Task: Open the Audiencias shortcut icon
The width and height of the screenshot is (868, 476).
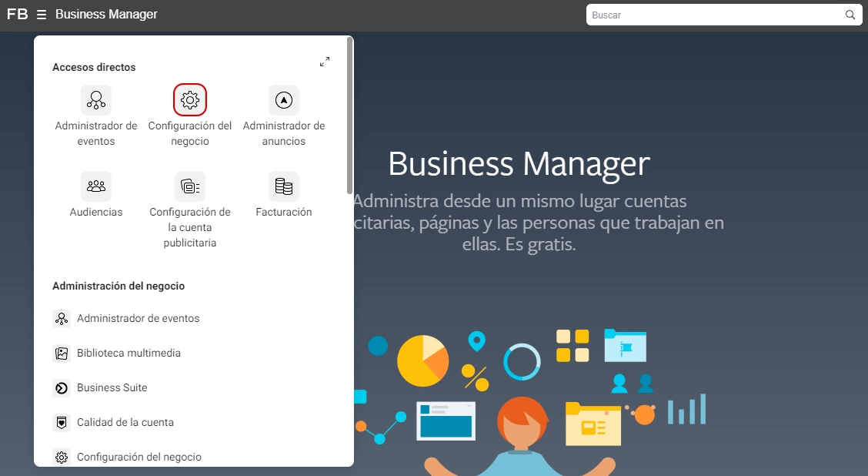Action: pyautogui.click(x=96, y=186)
